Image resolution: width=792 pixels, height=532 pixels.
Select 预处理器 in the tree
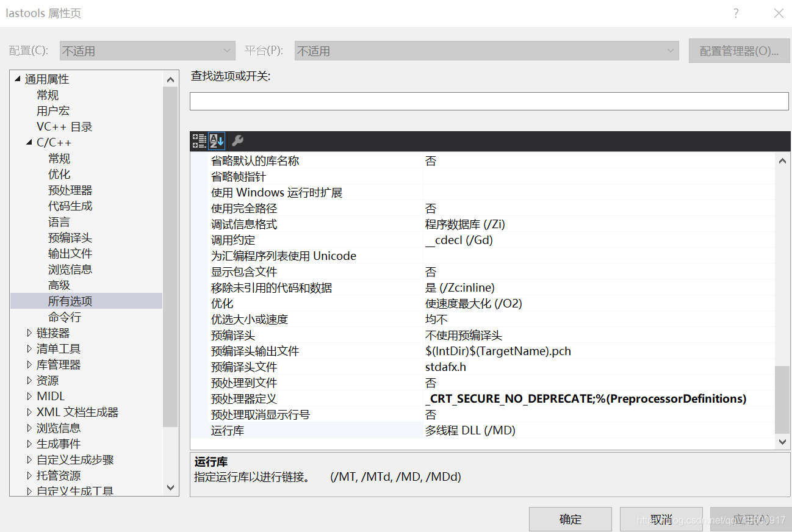70,190
